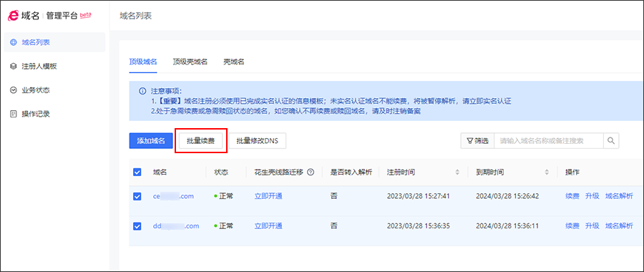644x272 pixels.
Task: Click 升级 for the ce domain
Action: [592, 196]
